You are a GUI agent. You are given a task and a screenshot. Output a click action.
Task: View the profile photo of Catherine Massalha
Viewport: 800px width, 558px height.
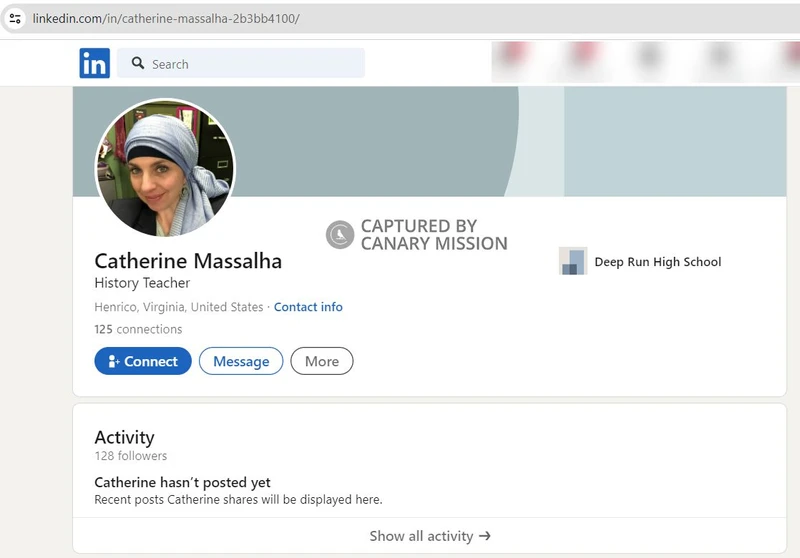[x=165, y=168]
